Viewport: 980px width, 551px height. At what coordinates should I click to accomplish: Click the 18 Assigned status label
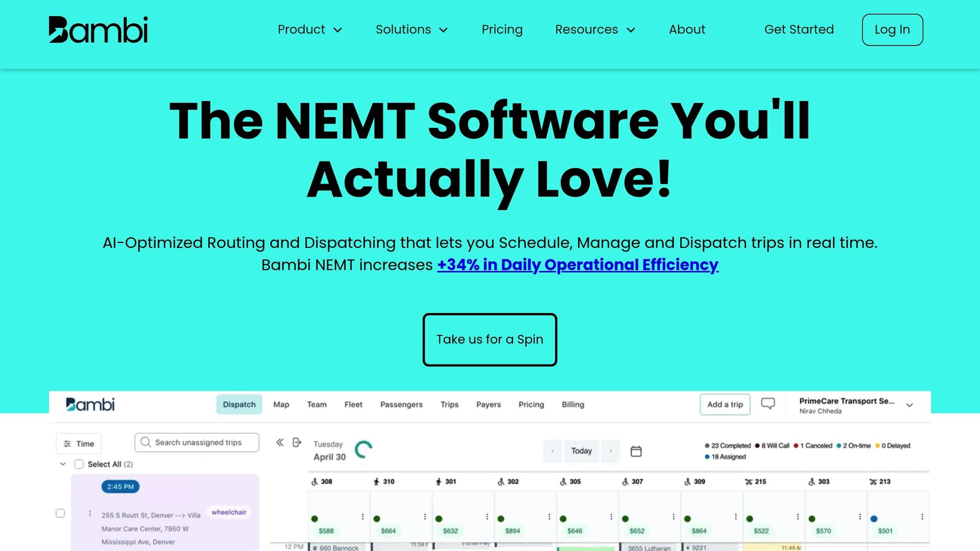click(728, 457)
